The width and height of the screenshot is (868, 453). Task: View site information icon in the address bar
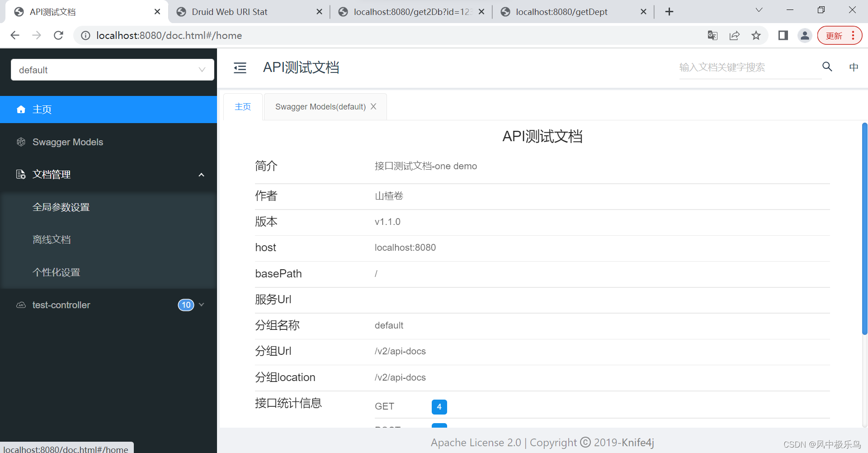tap(85, 35)
